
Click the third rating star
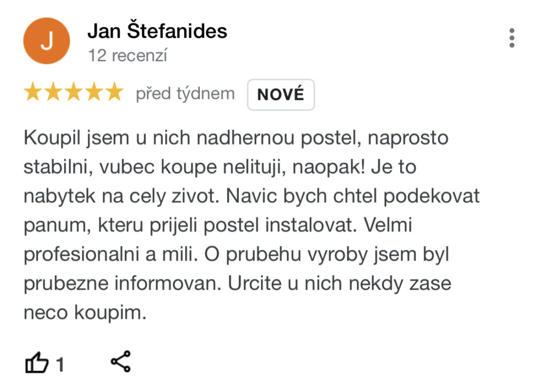tap(74, 92)
